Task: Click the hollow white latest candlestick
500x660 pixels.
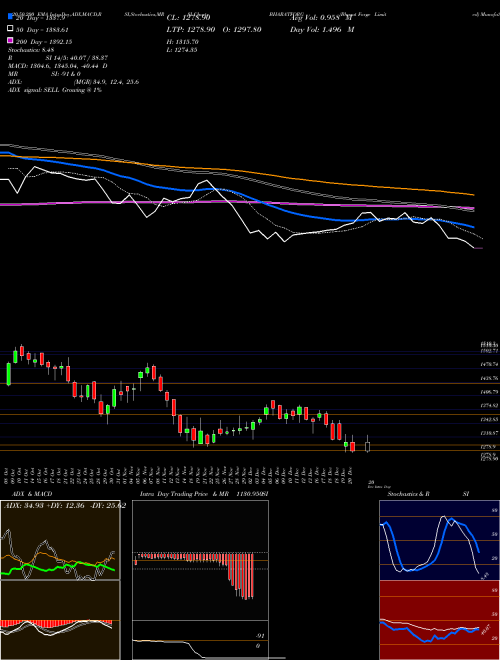Action: (367, 445)
